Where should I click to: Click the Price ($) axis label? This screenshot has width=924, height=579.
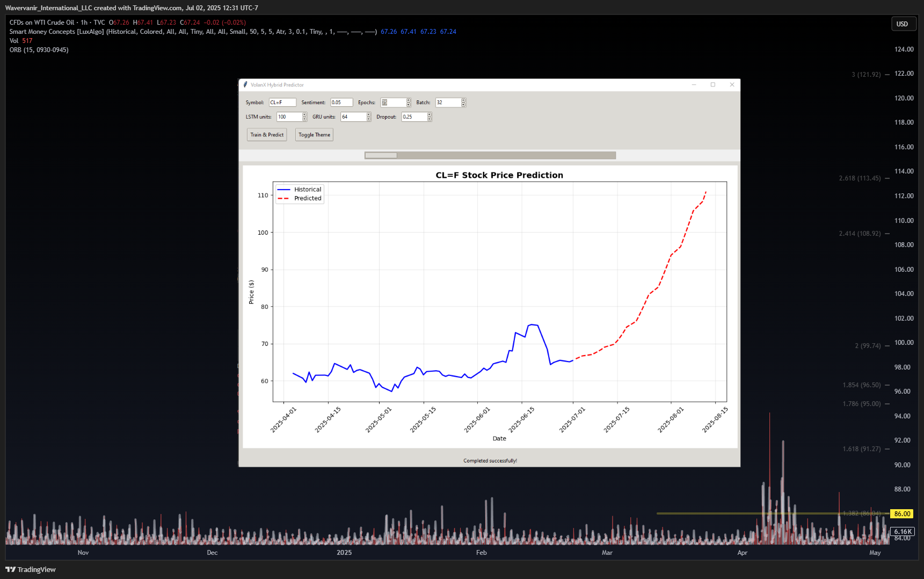[251, 292]
